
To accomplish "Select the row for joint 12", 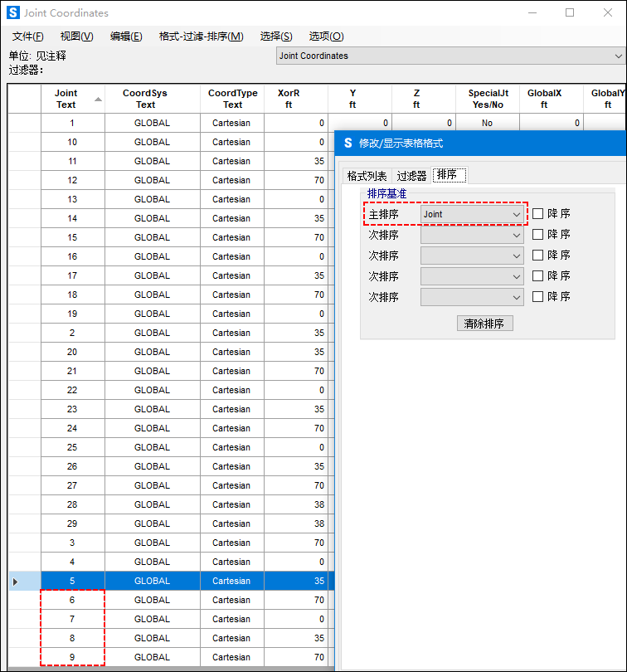I will point(72,180).
